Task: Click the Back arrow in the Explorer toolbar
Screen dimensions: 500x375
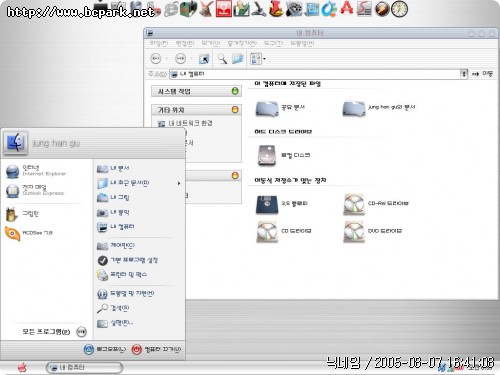Action: pyautogui.click(x=156, y=59)
